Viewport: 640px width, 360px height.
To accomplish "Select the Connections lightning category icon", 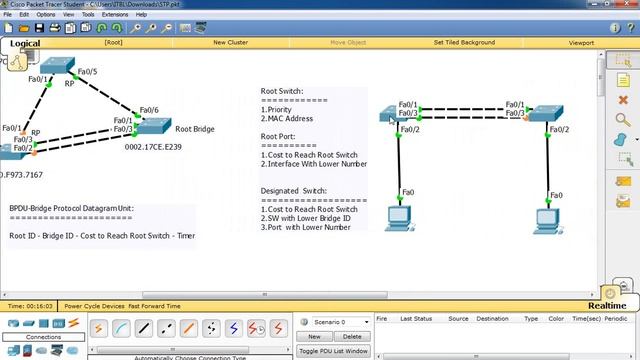I will click(x=74, y=323).
